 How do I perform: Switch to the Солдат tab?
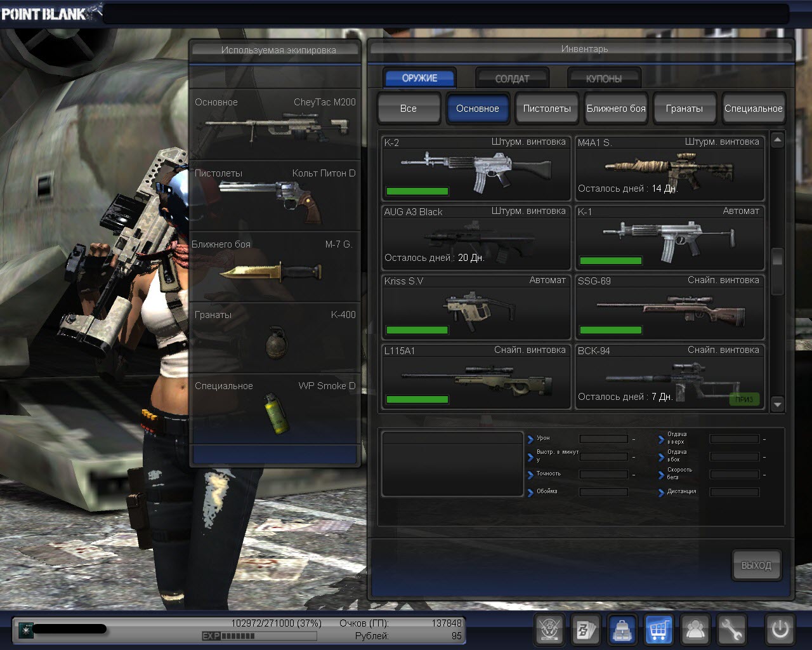point(512,79)
